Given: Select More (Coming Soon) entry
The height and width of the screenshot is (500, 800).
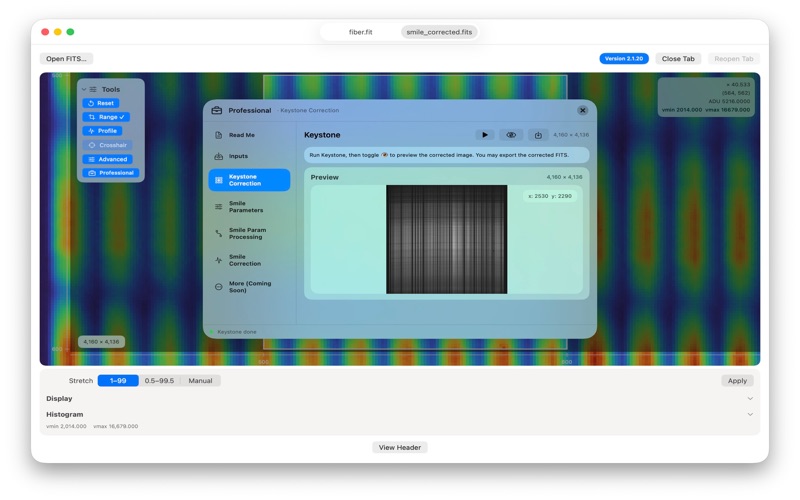Looking at the screenshot, I should point(249,287).
